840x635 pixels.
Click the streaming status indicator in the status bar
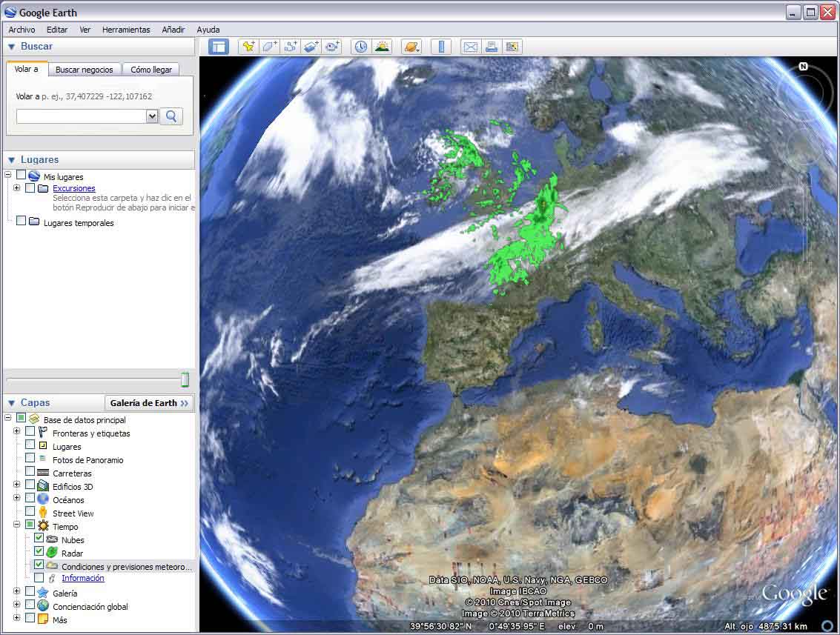[x=827, y=626]
